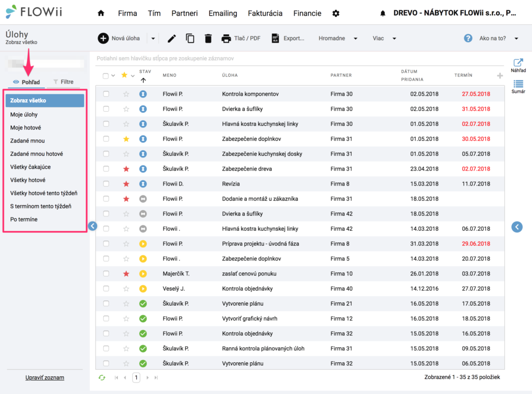Open selection options chevron beside header checkbox

point(113,76)
